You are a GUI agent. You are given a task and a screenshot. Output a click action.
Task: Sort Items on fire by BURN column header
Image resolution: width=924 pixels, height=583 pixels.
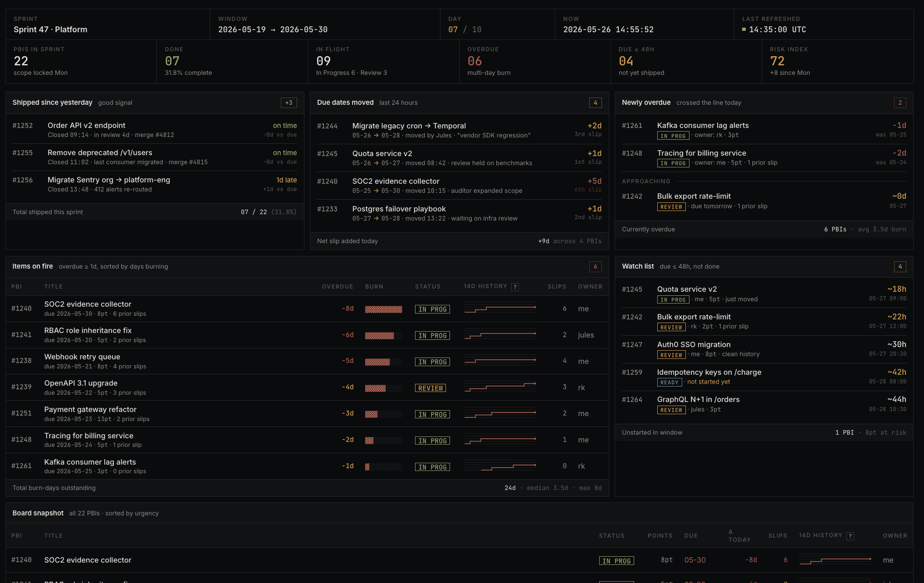(374, 287)
